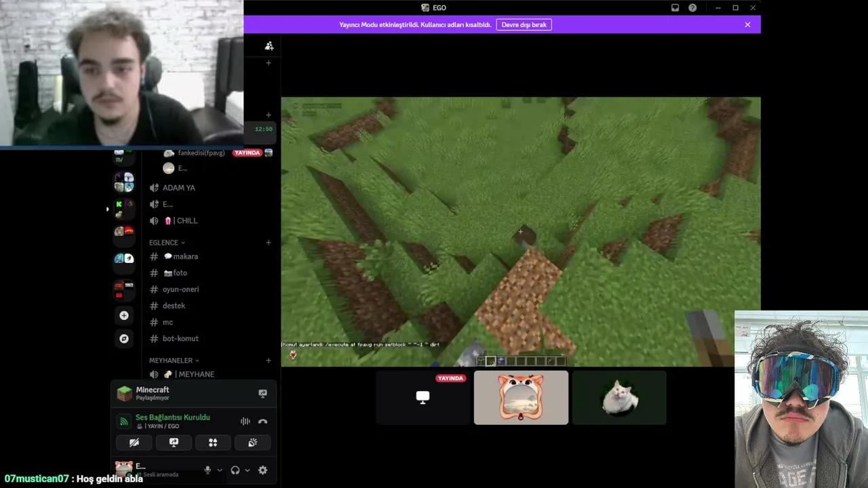
Task: Select the white cat avatar participant tile
Action: (x=619, y=397)
